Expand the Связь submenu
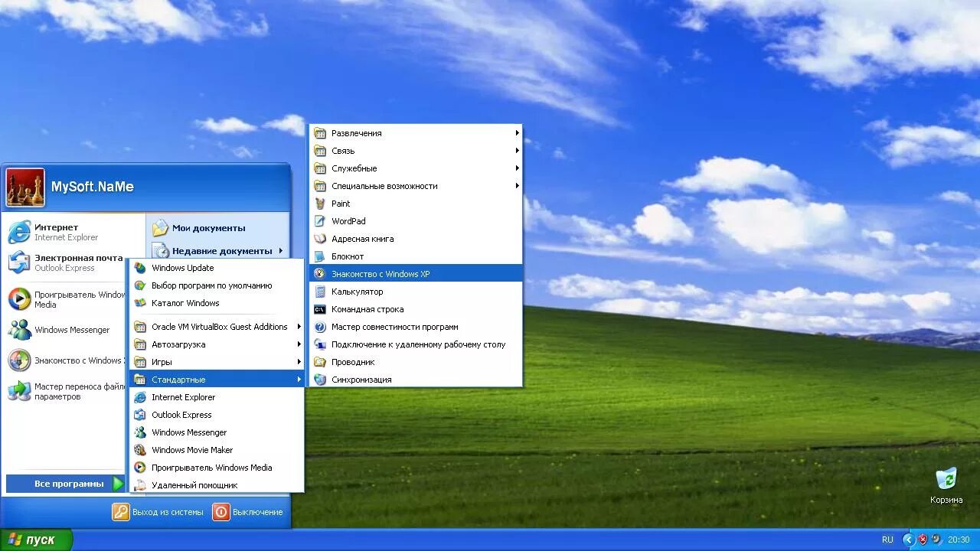This screenshot has height=551, width=980. click(x=416, y=151)
